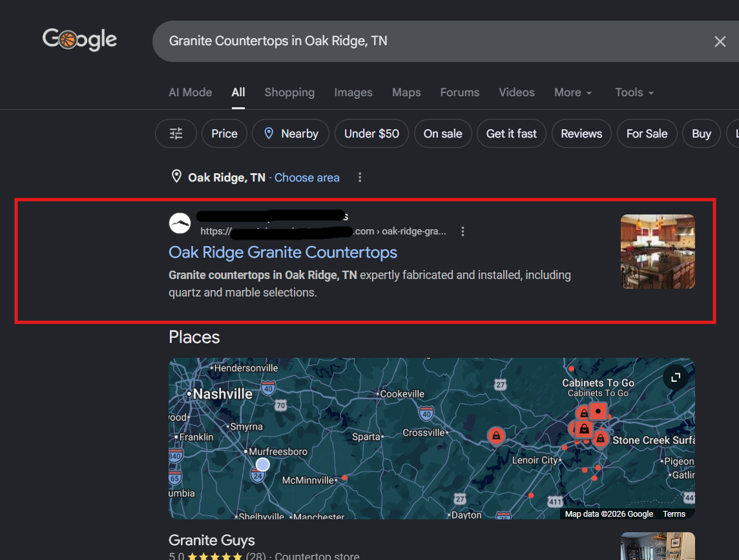Expand the map with the fullscreen icon

676,377
